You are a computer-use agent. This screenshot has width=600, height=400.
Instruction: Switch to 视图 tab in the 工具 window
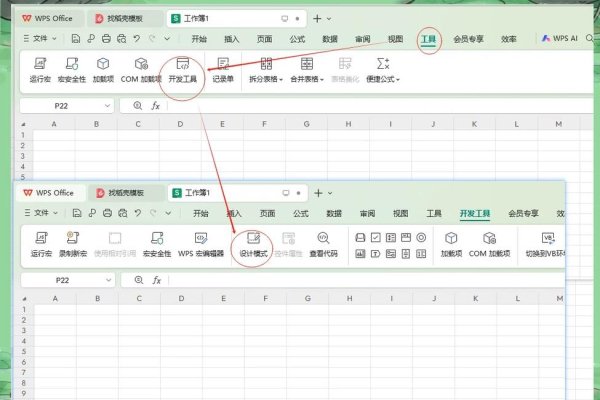(x=395, y=39)
